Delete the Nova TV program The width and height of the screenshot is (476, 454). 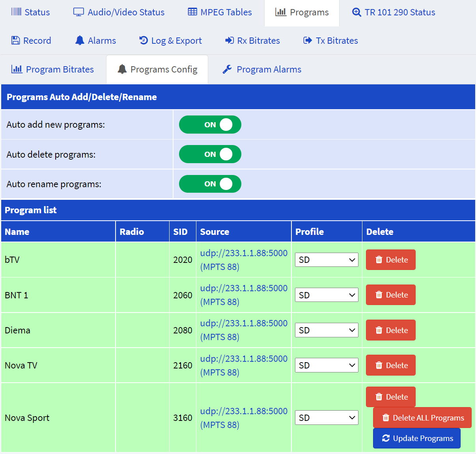point(391,365)
